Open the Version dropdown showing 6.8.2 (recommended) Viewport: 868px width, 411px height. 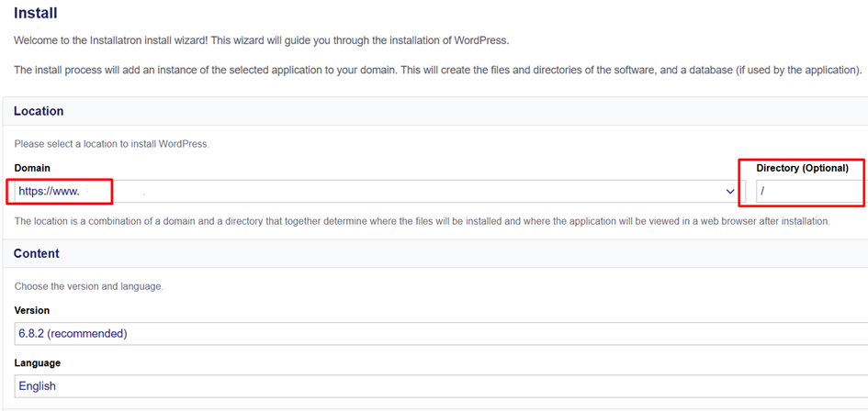(x=441, y=333)
